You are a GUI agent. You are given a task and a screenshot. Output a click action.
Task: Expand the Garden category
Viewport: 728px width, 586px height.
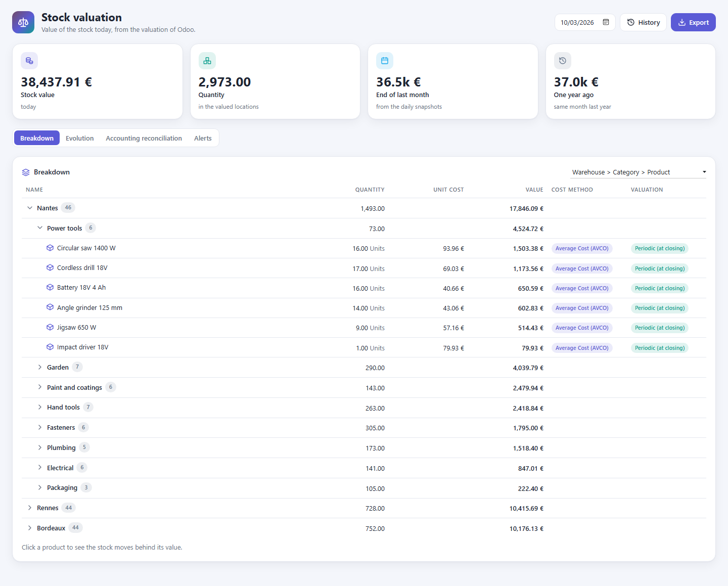pos(40,367)
